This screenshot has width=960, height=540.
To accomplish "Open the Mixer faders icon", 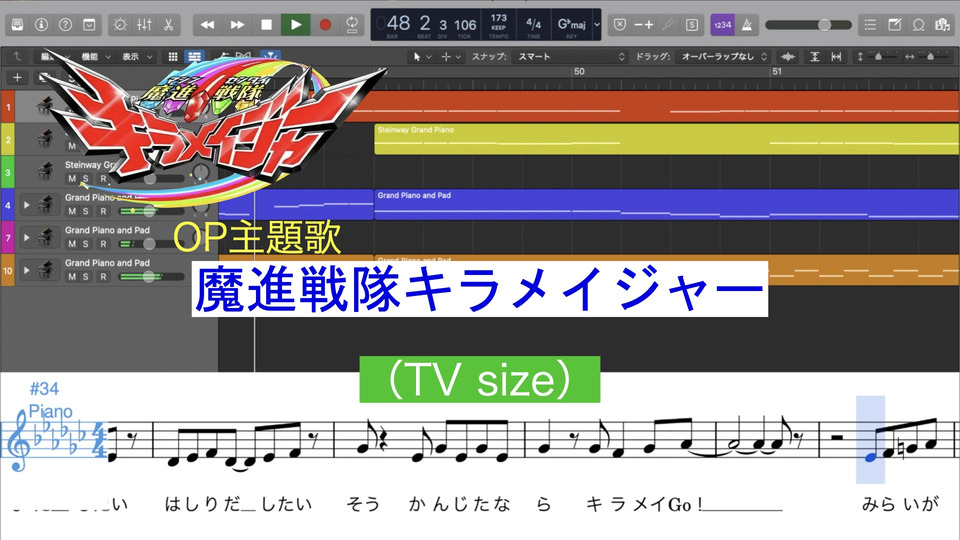I will (144, 24).
